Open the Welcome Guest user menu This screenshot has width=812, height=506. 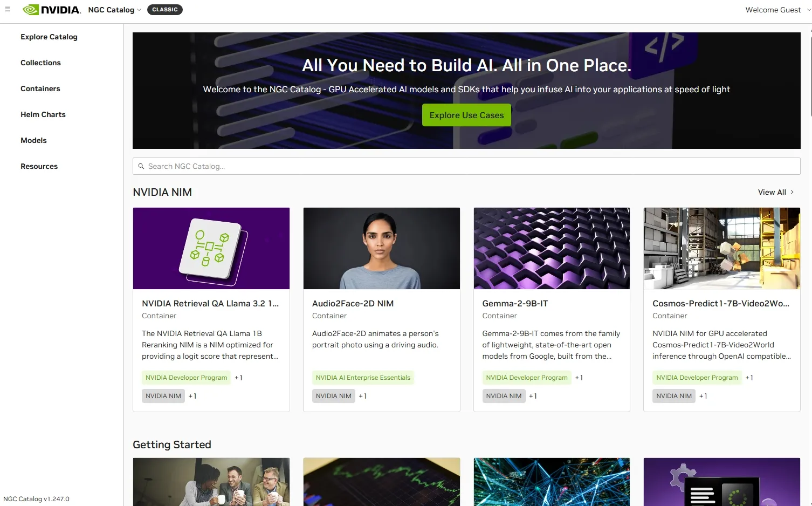click(x=777, y=10)
